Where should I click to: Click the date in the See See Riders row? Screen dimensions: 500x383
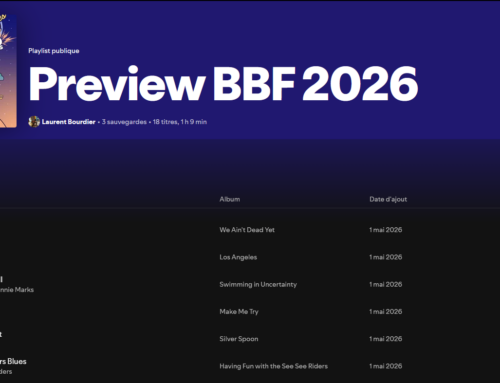point(385,366)
